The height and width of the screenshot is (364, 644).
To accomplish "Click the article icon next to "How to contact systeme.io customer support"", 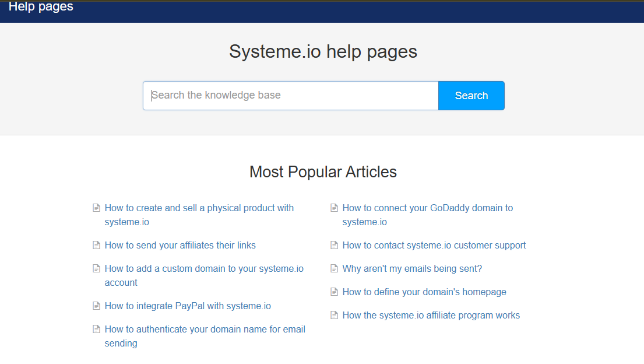I will tap(334, 245).
